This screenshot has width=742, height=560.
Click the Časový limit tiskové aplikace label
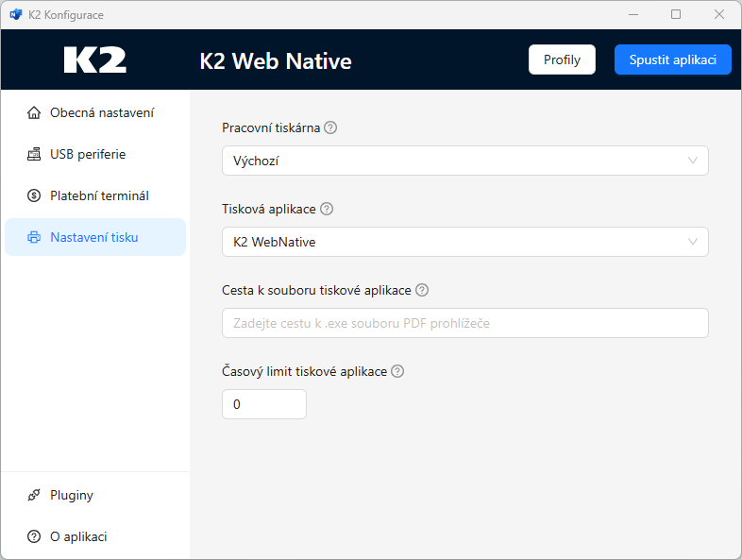tap(304, 371)
